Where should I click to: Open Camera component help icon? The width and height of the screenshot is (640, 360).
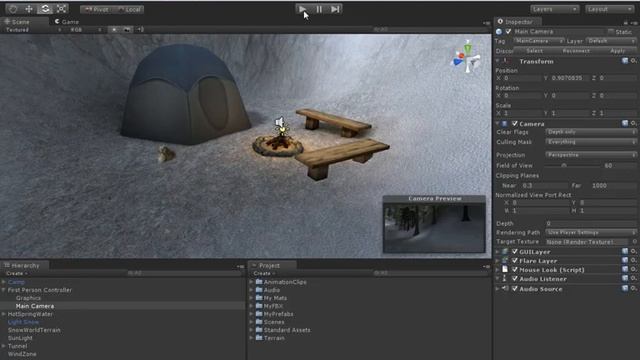625,123
